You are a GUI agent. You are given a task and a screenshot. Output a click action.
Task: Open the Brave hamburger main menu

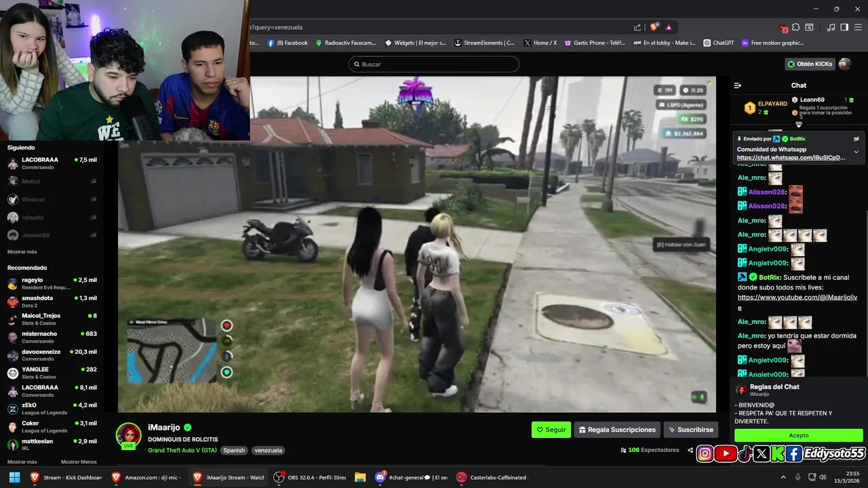pyautogui.click(x=858, y=27)
